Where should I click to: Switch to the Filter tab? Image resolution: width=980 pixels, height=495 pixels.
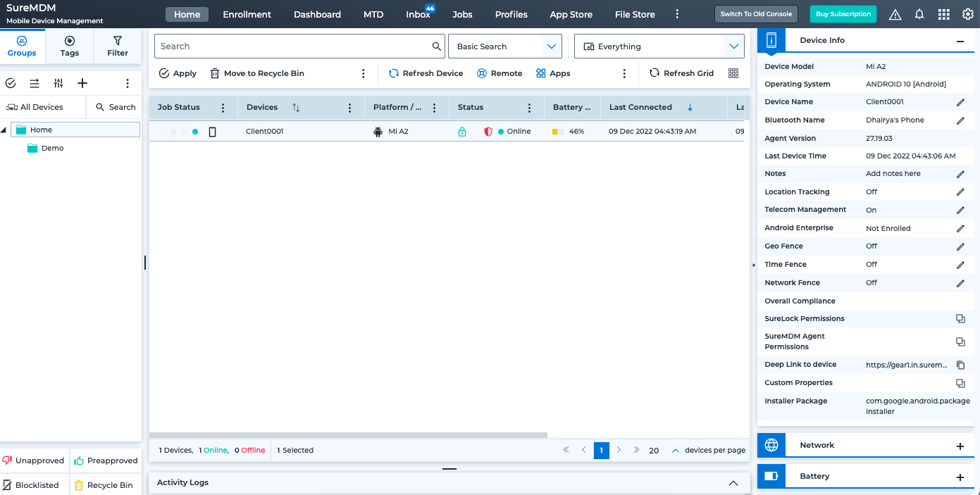(x=118, y=46)
